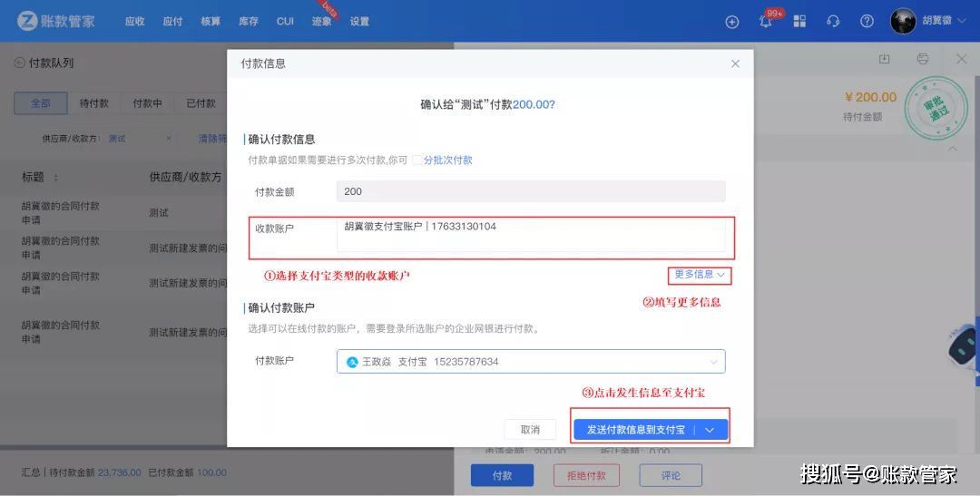Enable the 分批次付款 checkbox
This screenshot has width=980, height=496.
416,160
